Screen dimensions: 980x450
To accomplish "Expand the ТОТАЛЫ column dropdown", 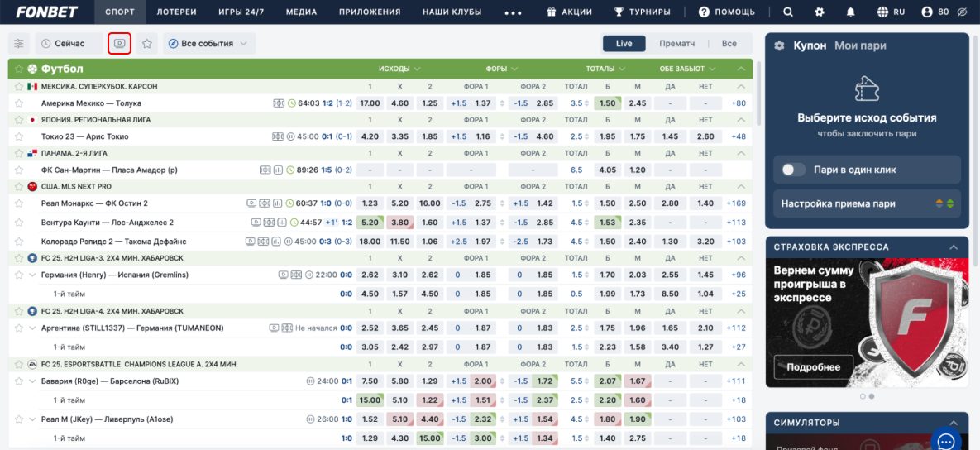I will (605, 69).
